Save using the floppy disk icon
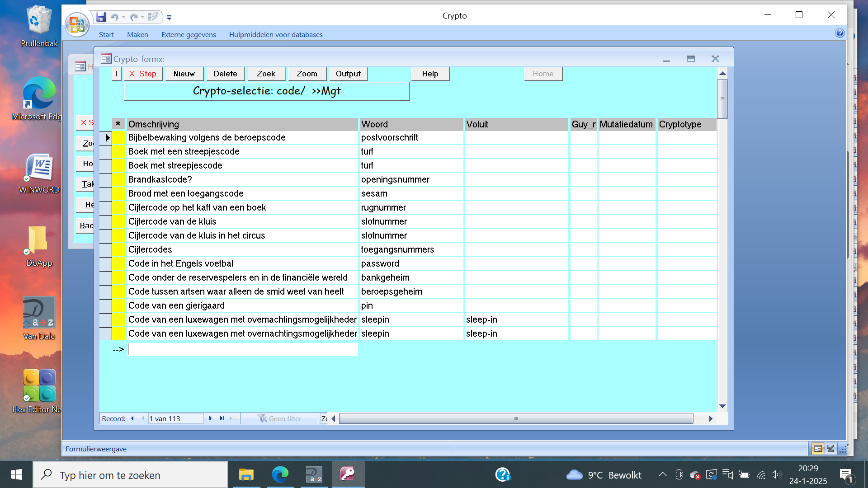The width and height of the screenshot is (868, 488). point(101,17)
